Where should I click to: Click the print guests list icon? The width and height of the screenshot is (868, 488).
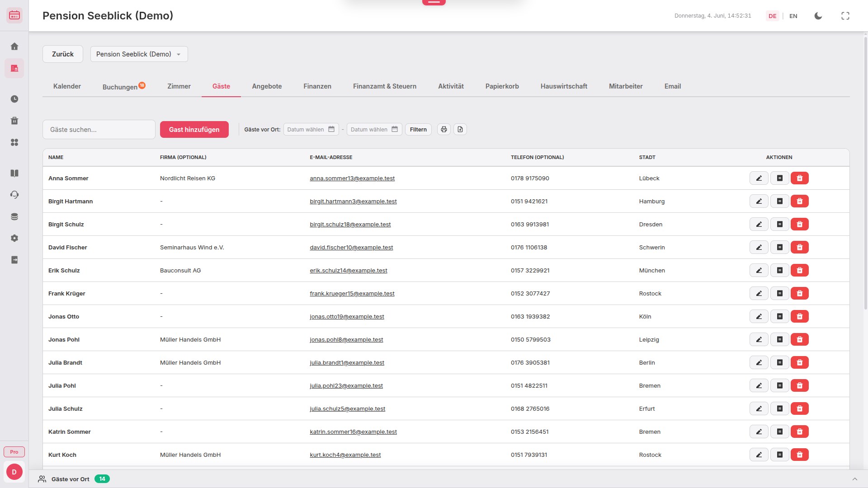(443, 130)
